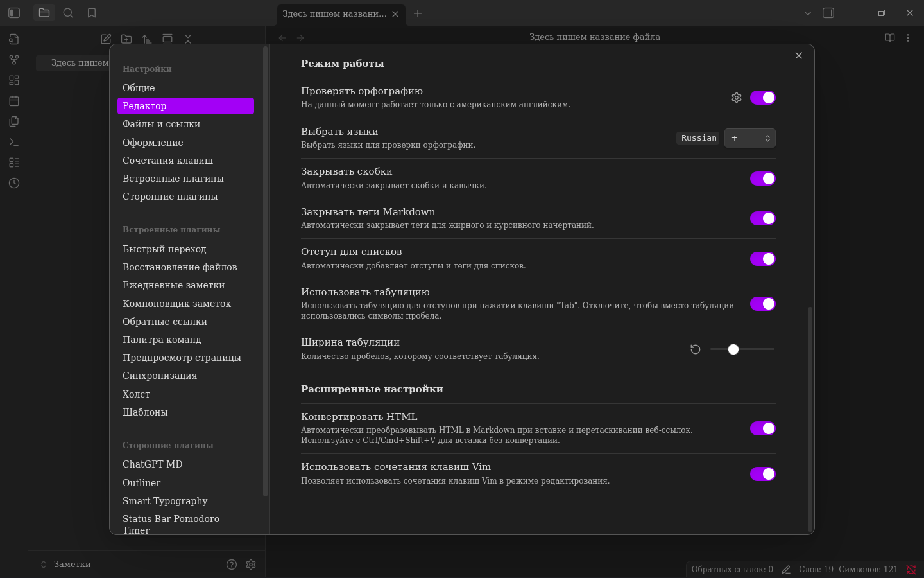Open reading mode with the book icon
Screen dimensions: 924x578
tap(889, 38)
